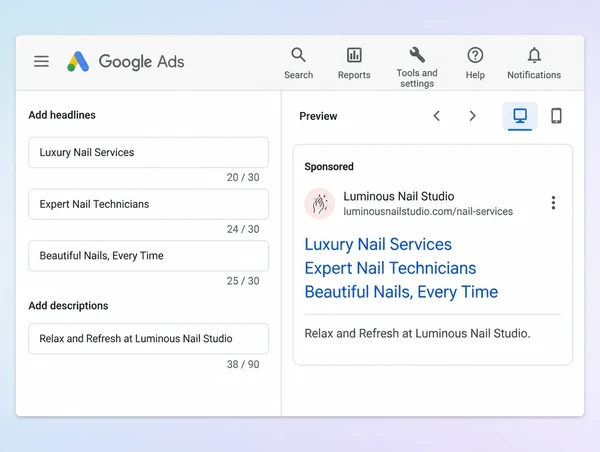Image resolution: width=600 pixels, height=452 pixels.
Task: Click Beautiful Nails, Every Time preview link
Action: 401,292
